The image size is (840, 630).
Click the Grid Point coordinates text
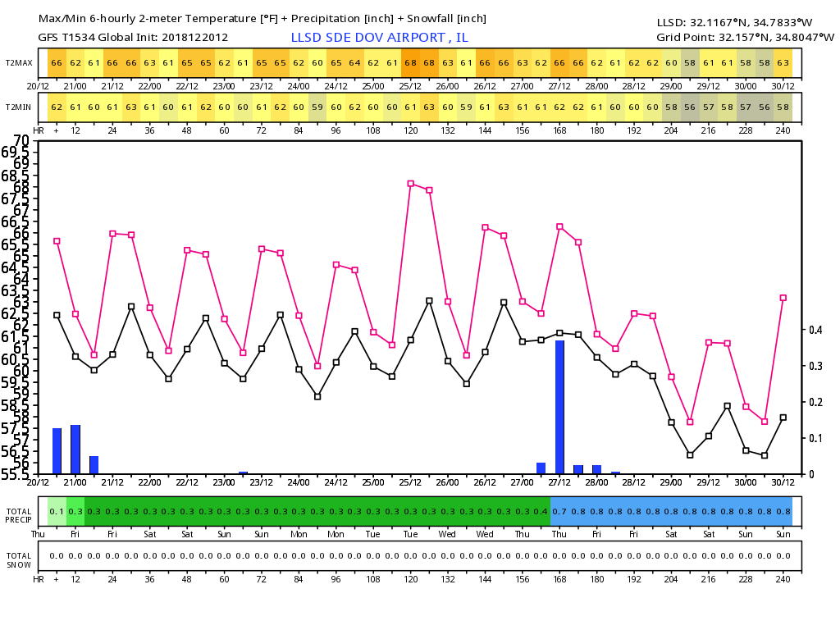[x=745, y=38]
